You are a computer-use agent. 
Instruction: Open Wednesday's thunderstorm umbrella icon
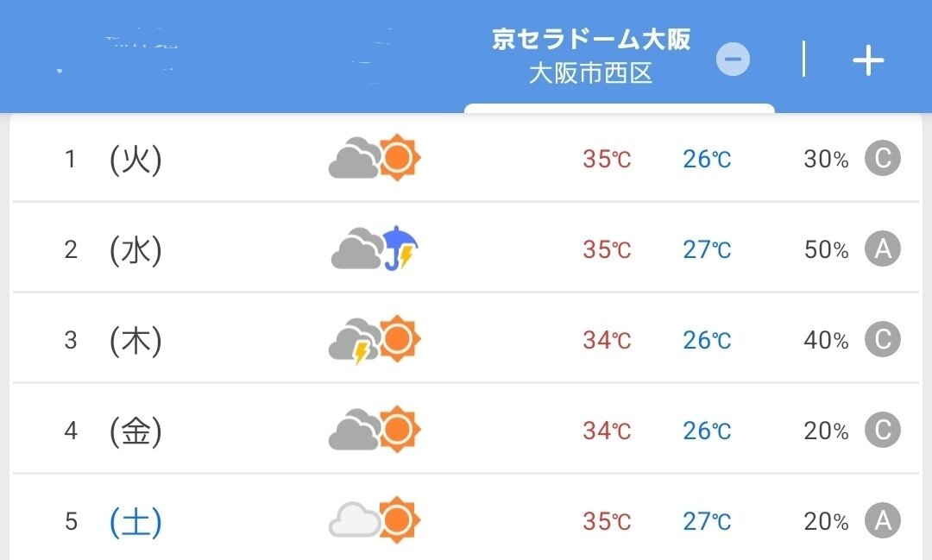tap(375, 249)
